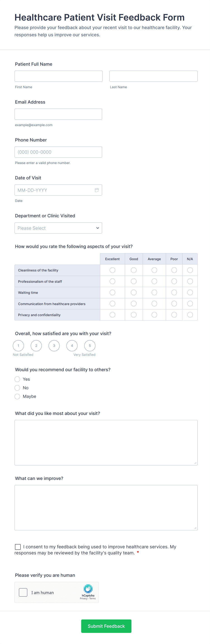Rate Professionalism of the staff as Good

coord(134,282)
